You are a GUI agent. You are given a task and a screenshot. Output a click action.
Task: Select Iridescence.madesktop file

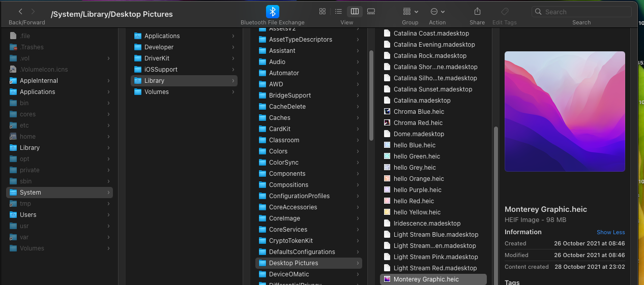(433, 224)
